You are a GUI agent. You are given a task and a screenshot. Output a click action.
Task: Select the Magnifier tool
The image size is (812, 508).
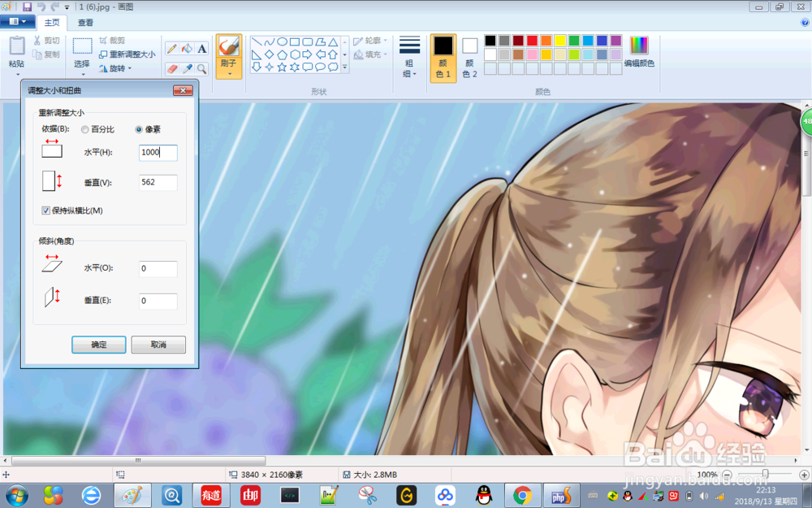(x=202, y=69)
